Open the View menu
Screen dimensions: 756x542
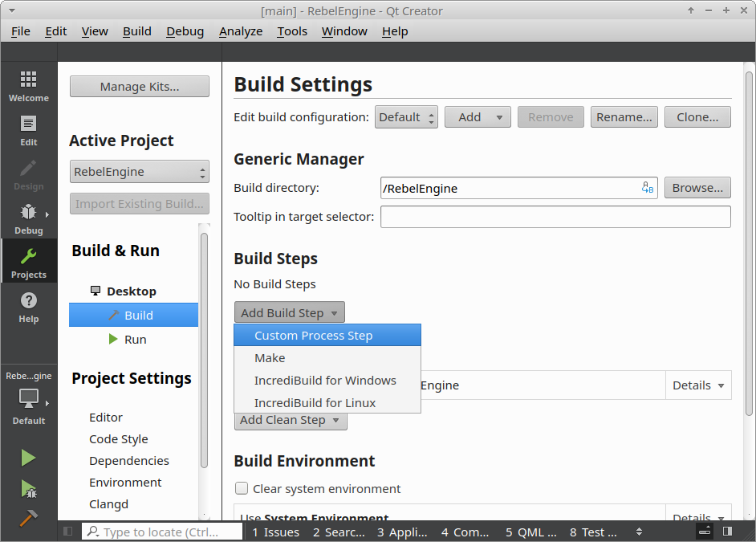coord(95,31)
